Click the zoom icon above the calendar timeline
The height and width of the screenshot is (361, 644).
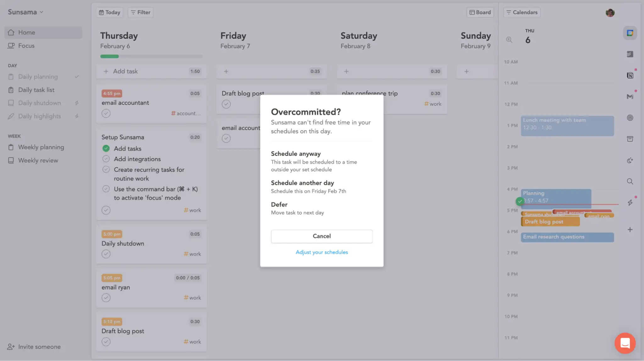[509, 40]
